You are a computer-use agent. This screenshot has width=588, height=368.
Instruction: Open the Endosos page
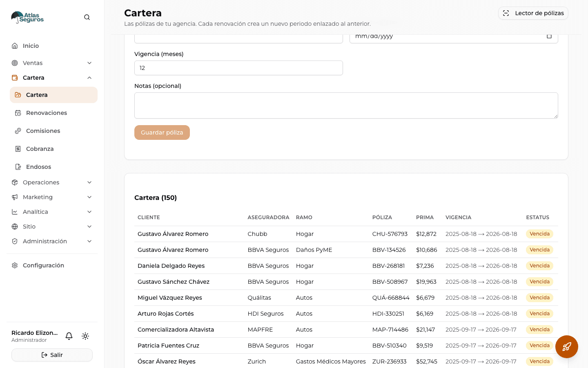point(53,167)
